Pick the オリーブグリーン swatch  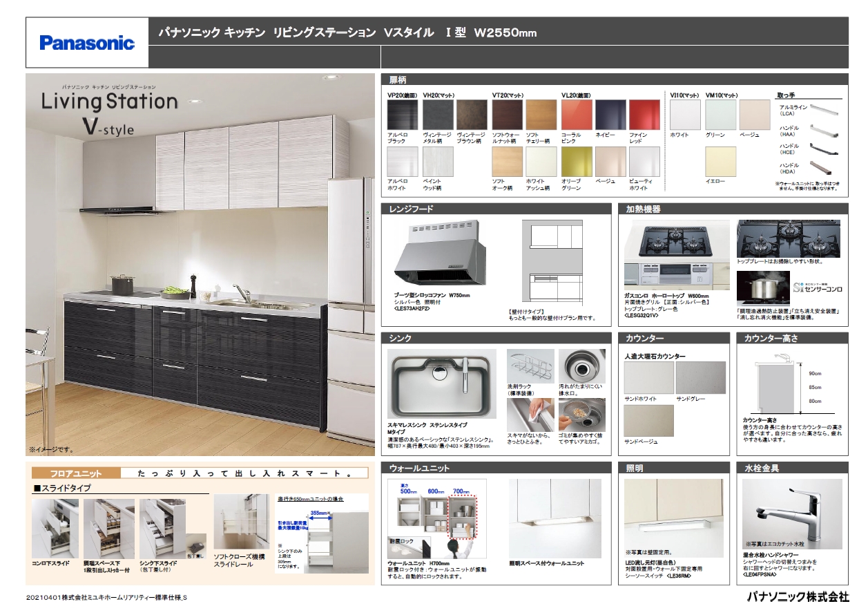(576, 162)
